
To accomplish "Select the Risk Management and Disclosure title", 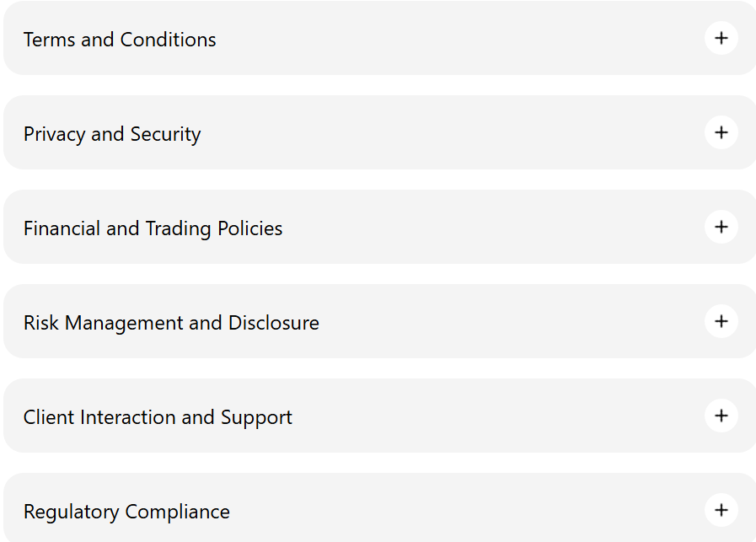I will tap(171, 323).
